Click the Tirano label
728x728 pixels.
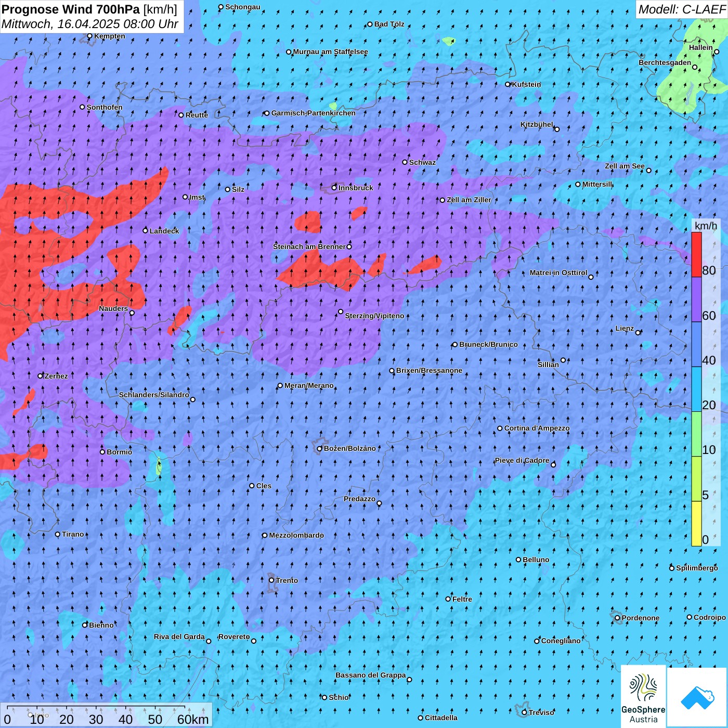pyautogui.click(x=73, y=534)
